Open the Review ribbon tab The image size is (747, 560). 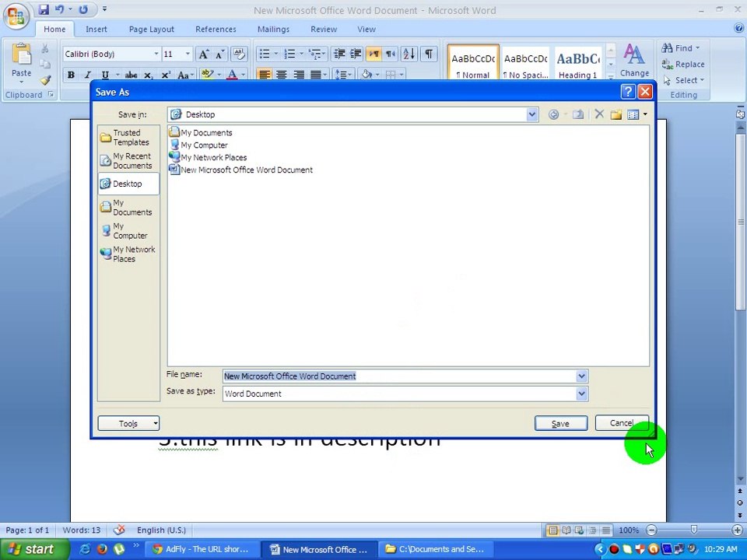point(324,29)
